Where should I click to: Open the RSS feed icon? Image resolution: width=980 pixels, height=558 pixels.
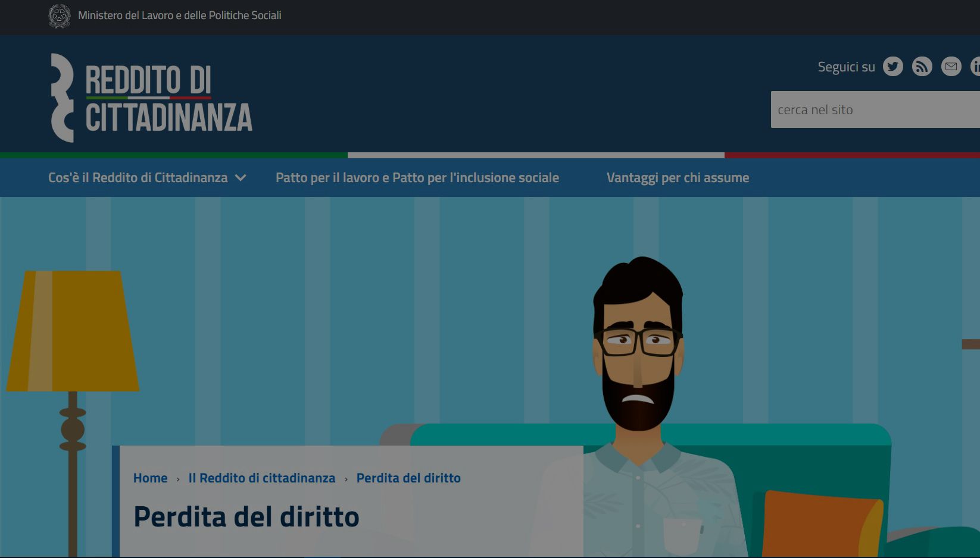tap(922, 67)
